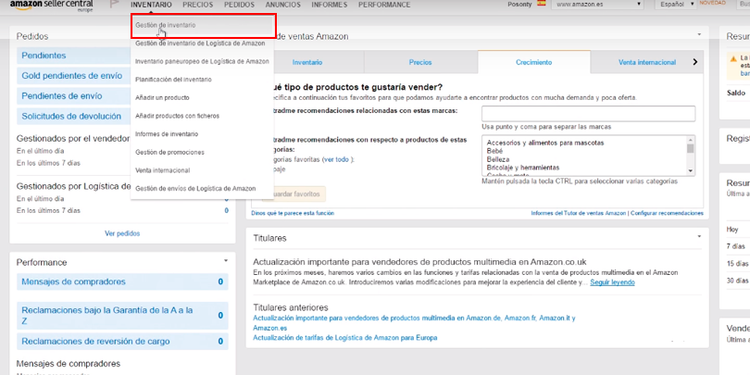This screenshot has width=750, height=375.
Task: Choose Gestión de envíos de Logística de Amazon
Action: (x=195, y=188)
